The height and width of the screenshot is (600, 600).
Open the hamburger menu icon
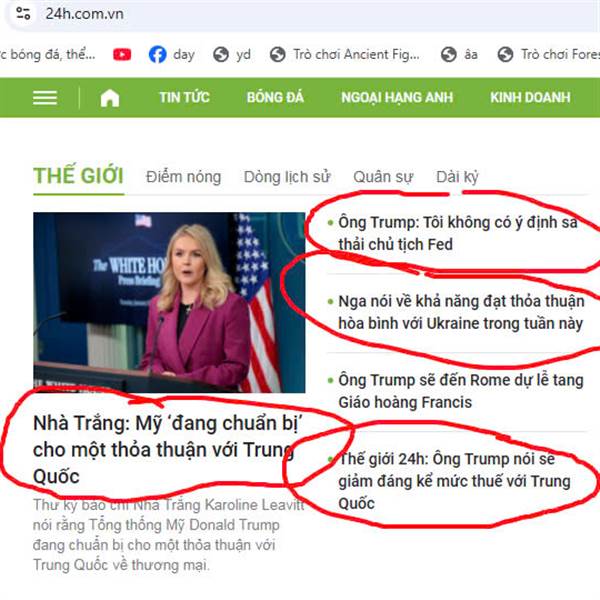point(45,98)
